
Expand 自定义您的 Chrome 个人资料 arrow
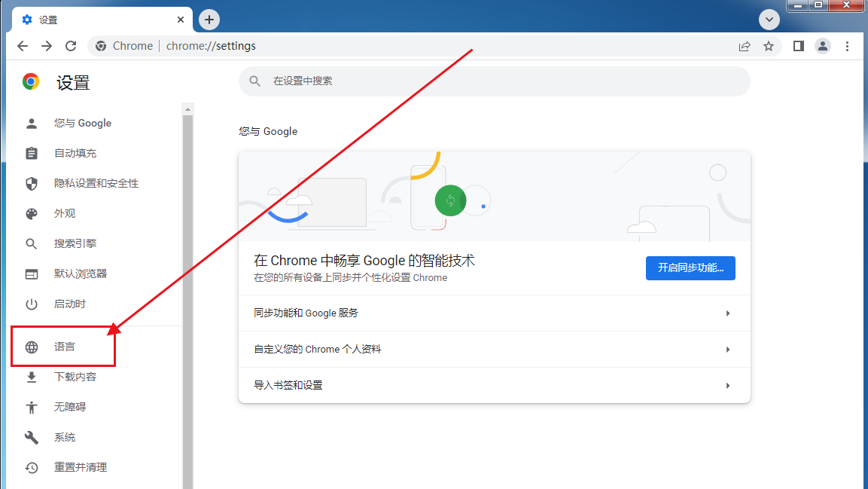[728, 350]
